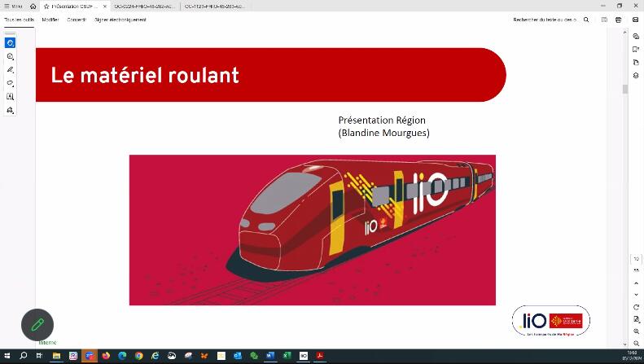Open the page thumbnails panel

[x=636, y=63]
